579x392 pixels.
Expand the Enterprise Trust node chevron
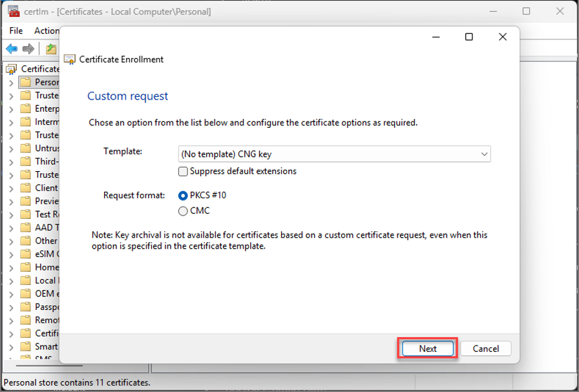point(11,109)
